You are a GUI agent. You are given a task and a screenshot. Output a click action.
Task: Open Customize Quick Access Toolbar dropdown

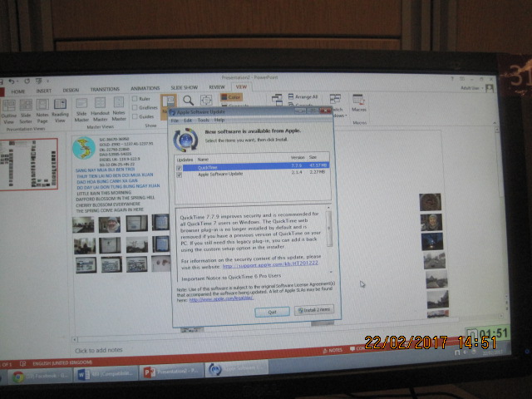coord(48,81)
